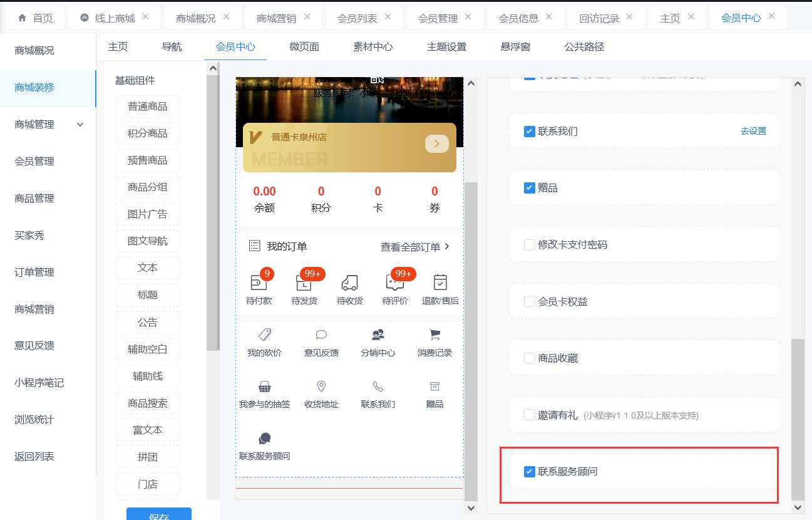Click the 联系我们 phone icon in preview
This screenshot has width=812, height=520.
coord(378,387)
